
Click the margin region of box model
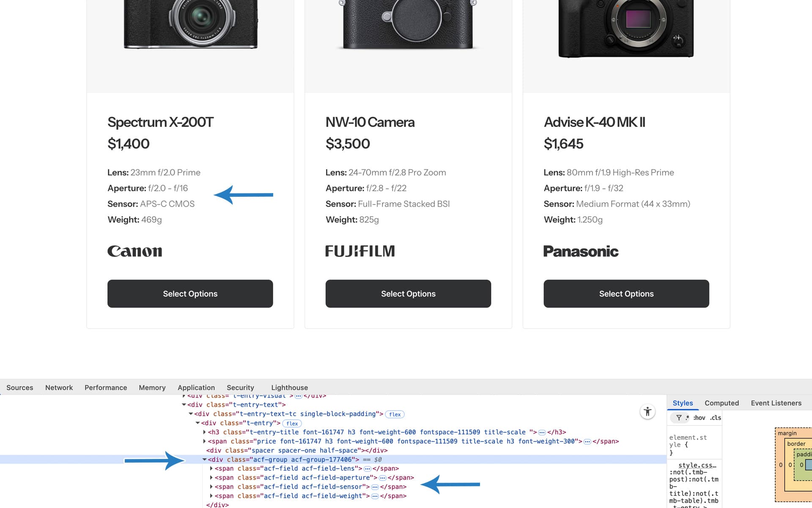[787, 433]
